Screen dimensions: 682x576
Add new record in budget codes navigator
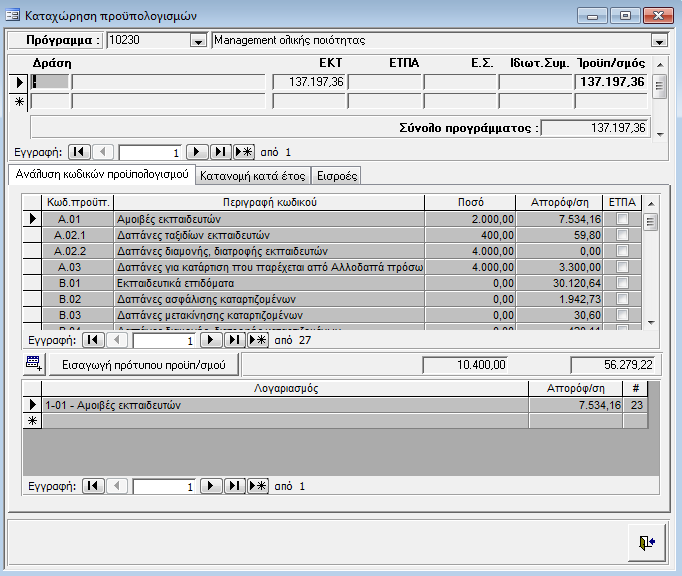pos(257,340)
